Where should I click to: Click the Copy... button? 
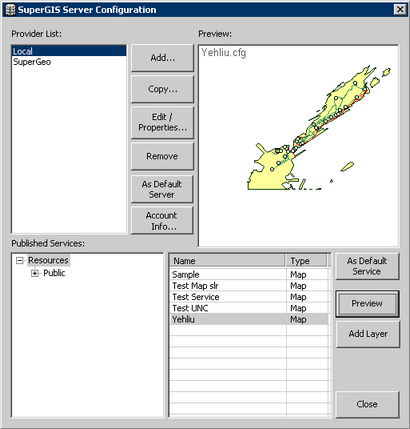(x=162, y=89)
